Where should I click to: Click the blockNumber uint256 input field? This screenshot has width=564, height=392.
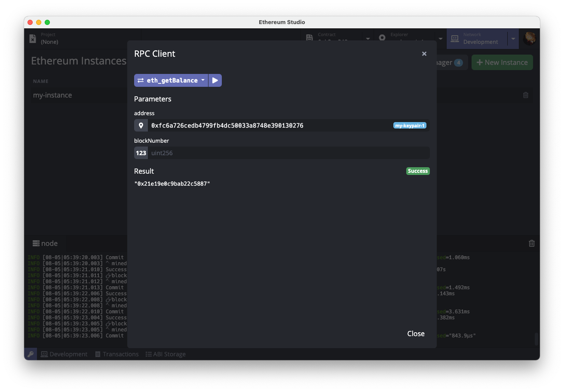[x=288, y=153]
